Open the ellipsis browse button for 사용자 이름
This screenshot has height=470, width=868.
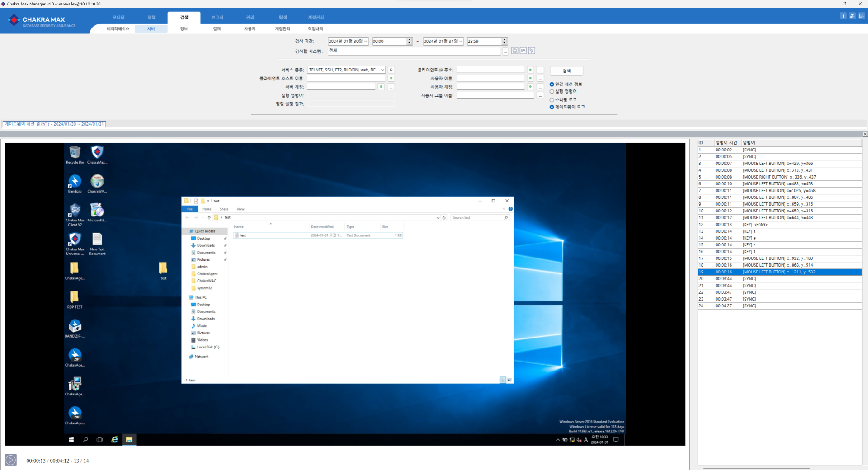click(540, 79)
